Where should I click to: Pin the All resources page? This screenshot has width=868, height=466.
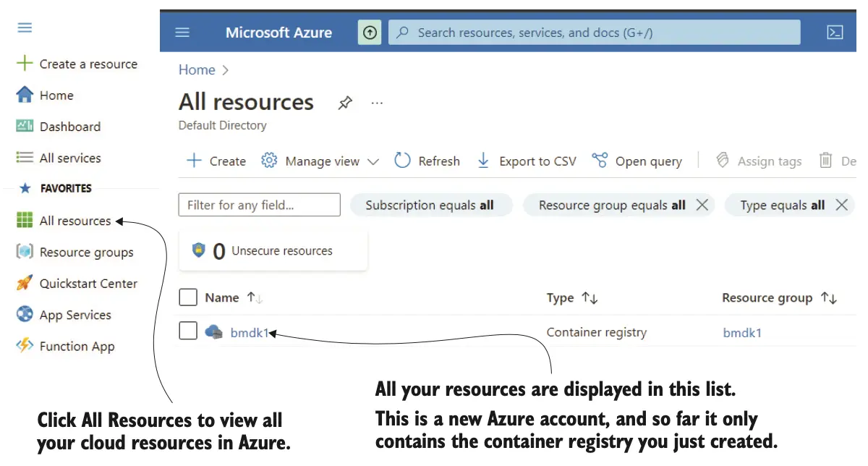pos(345,103)
